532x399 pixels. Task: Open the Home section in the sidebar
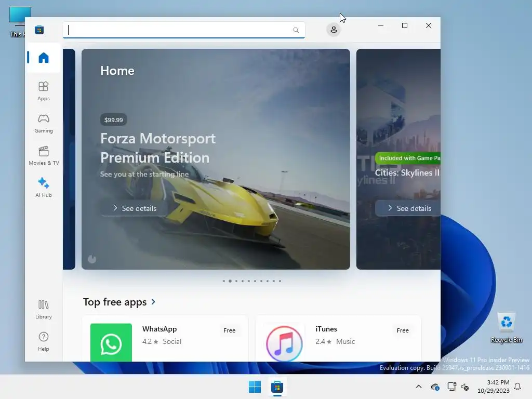coord(44,58)
